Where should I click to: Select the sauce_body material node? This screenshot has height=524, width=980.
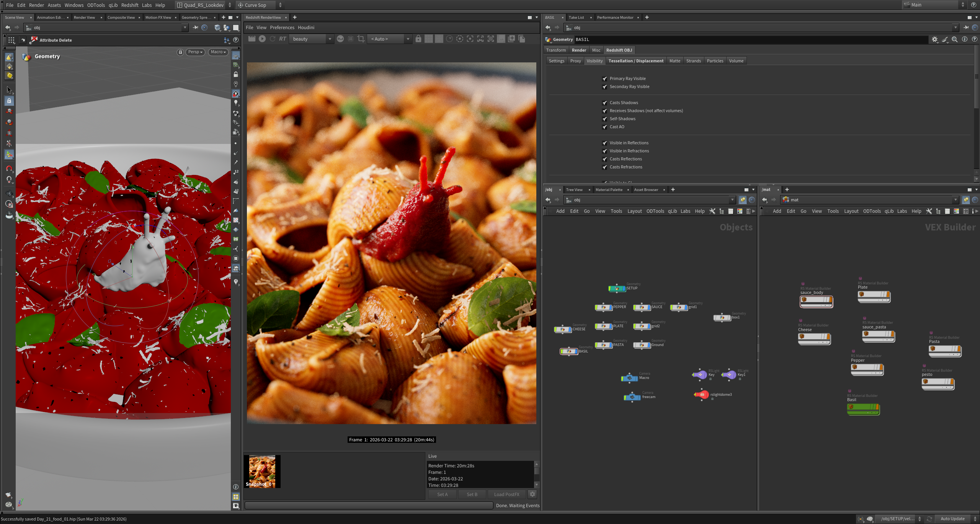coord(816,301)
